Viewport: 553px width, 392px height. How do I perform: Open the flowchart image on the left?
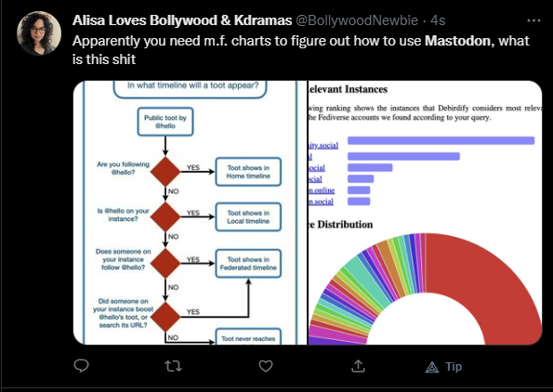tap(191, 213)
